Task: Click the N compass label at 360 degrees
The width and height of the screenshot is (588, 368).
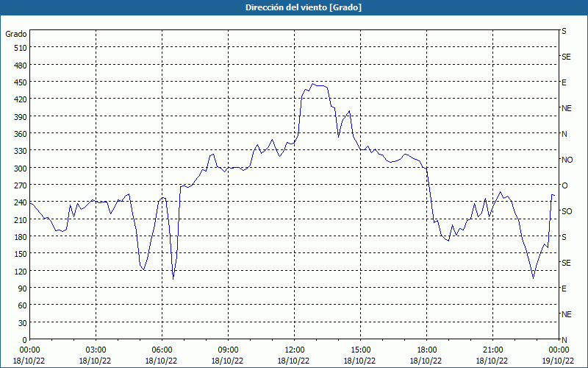Action: tap(564, 134)
